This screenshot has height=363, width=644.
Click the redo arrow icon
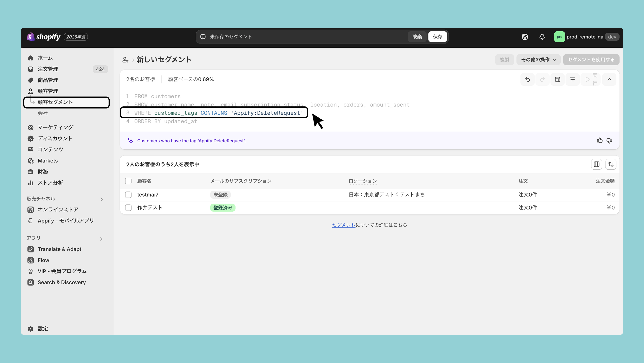pyautogui.click(x=542, y=79)
